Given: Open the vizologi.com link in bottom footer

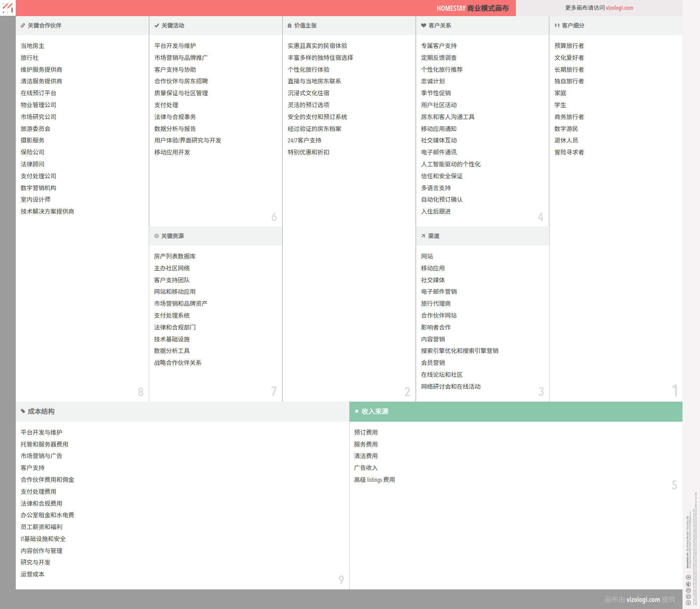Looking at the screenshot, I should click(x=643, y=600).
